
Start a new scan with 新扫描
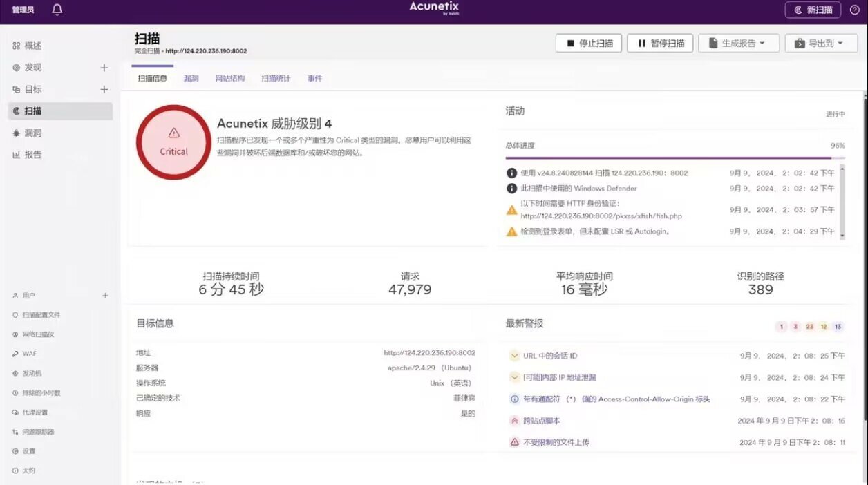[x=813, y=10]
